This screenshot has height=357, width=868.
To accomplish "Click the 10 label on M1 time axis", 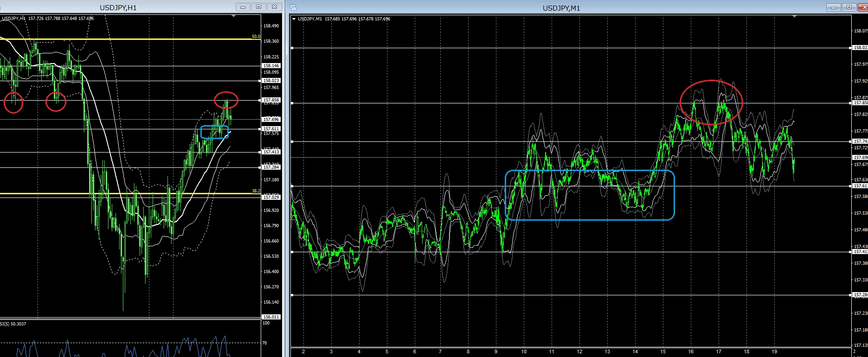I will (524, 351).
